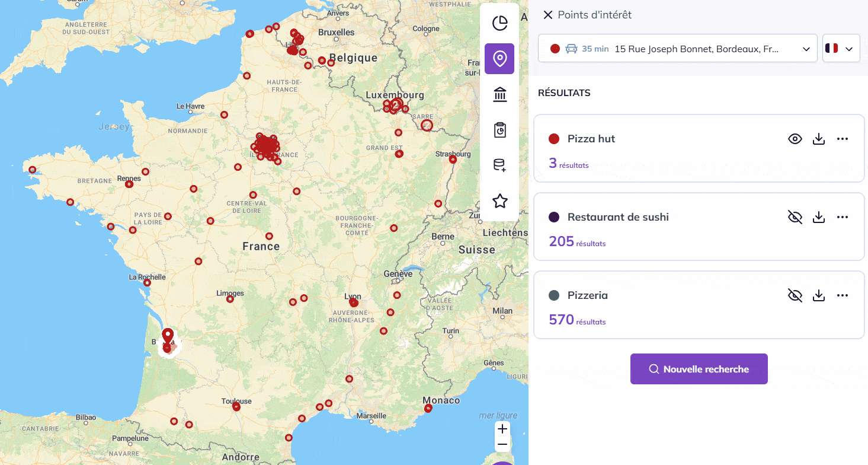Close the Points d'intérêt panel
Screen dimensions: 868x465
tap(547, 15)
